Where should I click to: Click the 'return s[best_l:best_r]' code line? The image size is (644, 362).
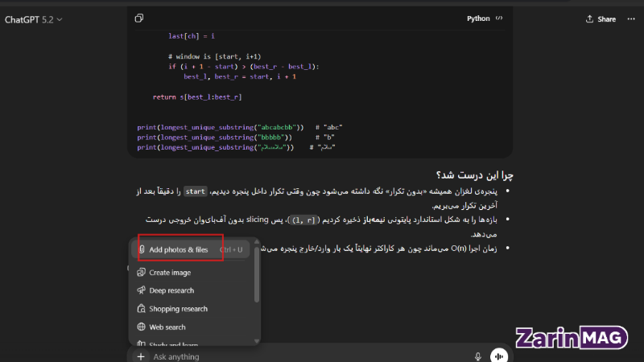tap(197, 97)
